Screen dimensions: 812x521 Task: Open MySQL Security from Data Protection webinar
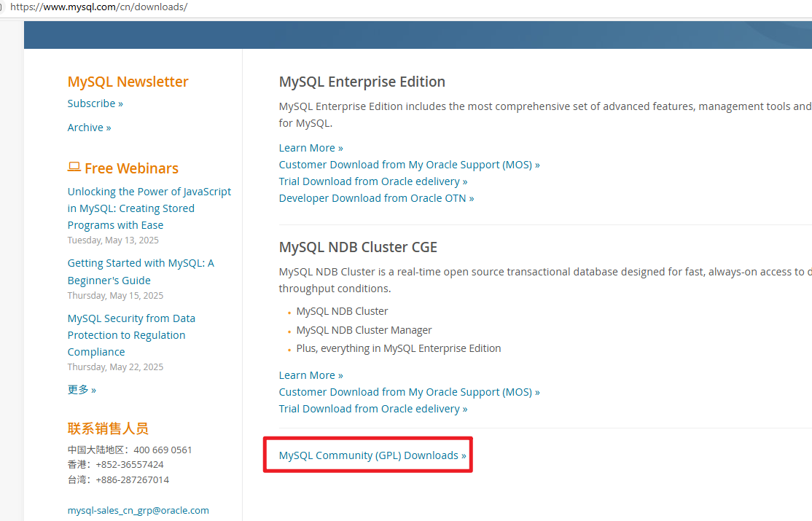pyautogui.click(x=131, y=335)
